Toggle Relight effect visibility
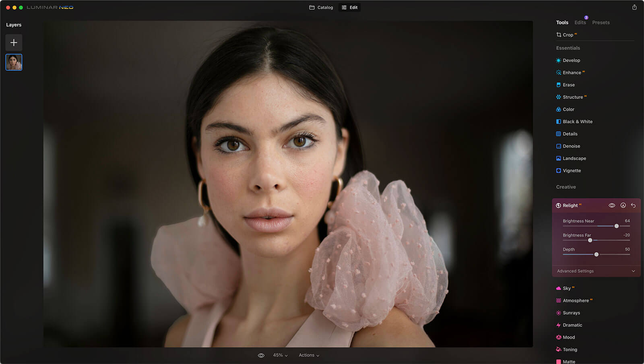644x364 pixels. point(612,205)
